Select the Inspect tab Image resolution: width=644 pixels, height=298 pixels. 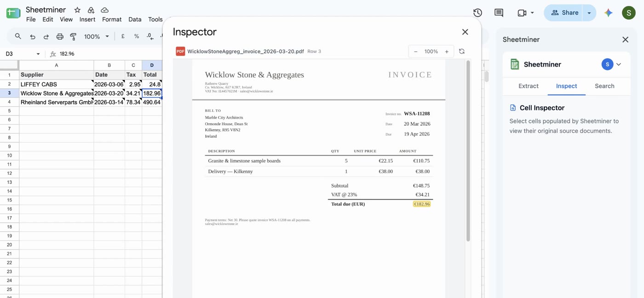pyautogui.click(x=566, y=86)
